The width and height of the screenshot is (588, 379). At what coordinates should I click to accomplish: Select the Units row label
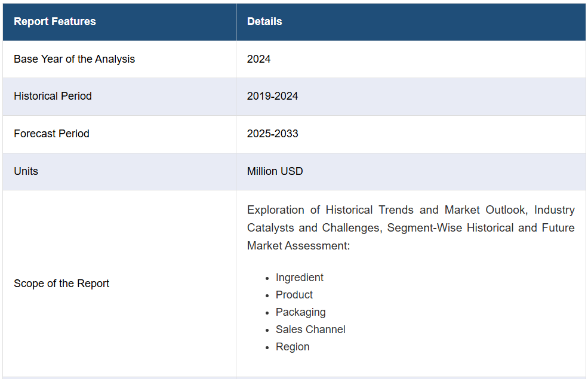tap(26, 171)
